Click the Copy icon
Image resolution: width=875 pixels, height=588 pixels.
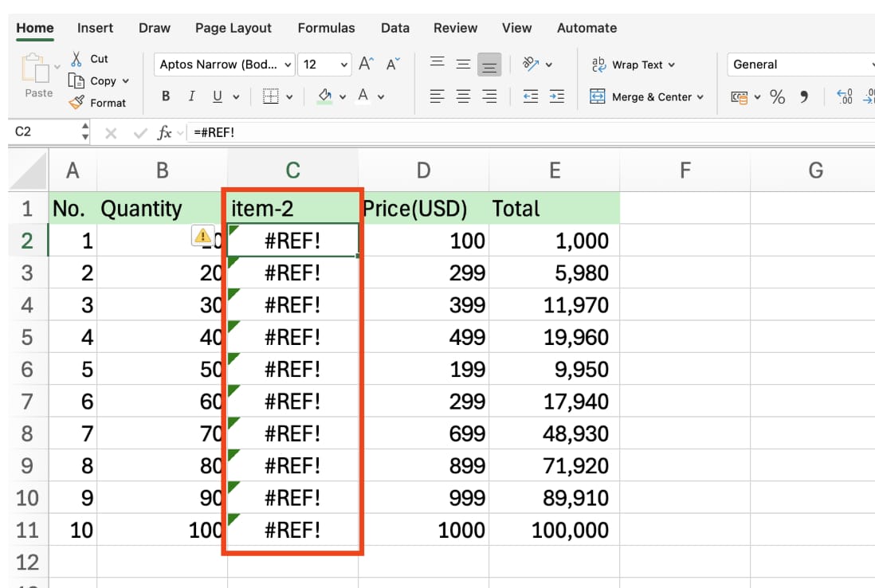[x=77, y=80]
